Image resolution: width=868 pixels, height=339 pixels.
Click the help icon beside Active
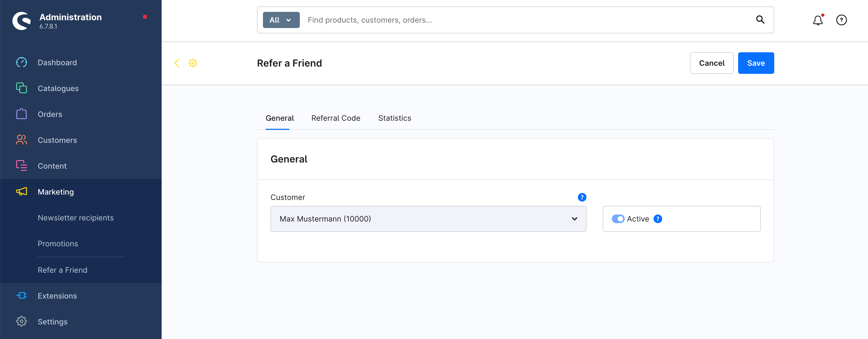pyautogui.click(x=658, y=219)
